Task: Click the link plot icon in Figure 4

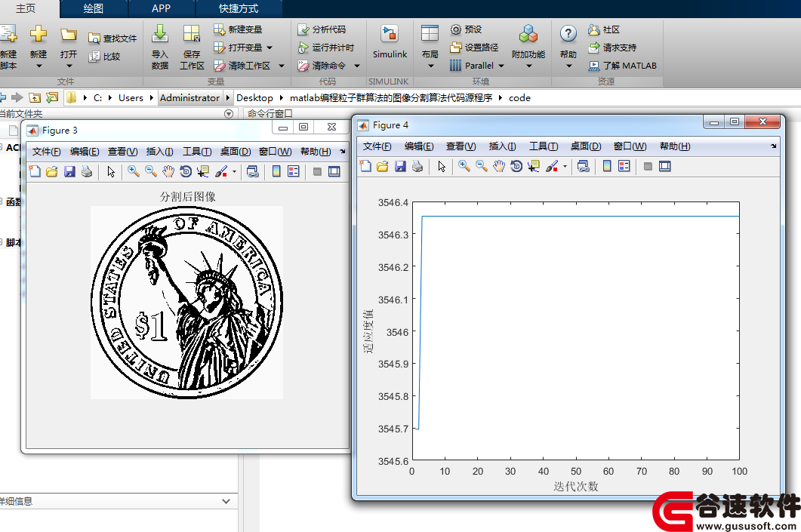Action: coord(584,167)
